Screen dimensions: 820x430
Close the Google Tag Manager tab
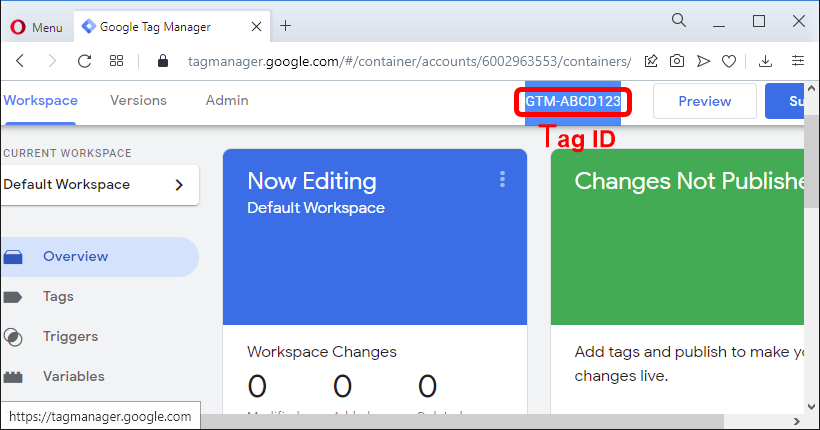coord(256,27)
